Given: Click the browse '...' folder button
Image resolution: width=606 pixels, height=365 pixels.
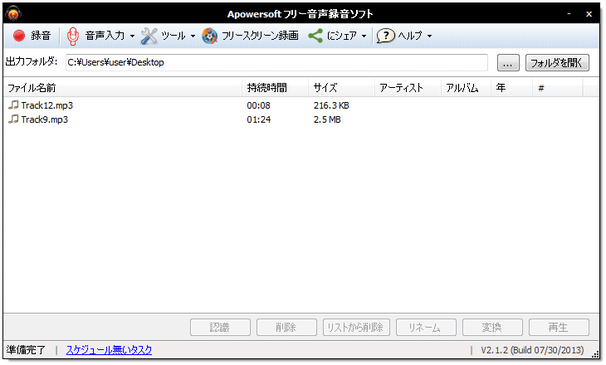Looking at the screenshot, I should click(x=508, y=63).
